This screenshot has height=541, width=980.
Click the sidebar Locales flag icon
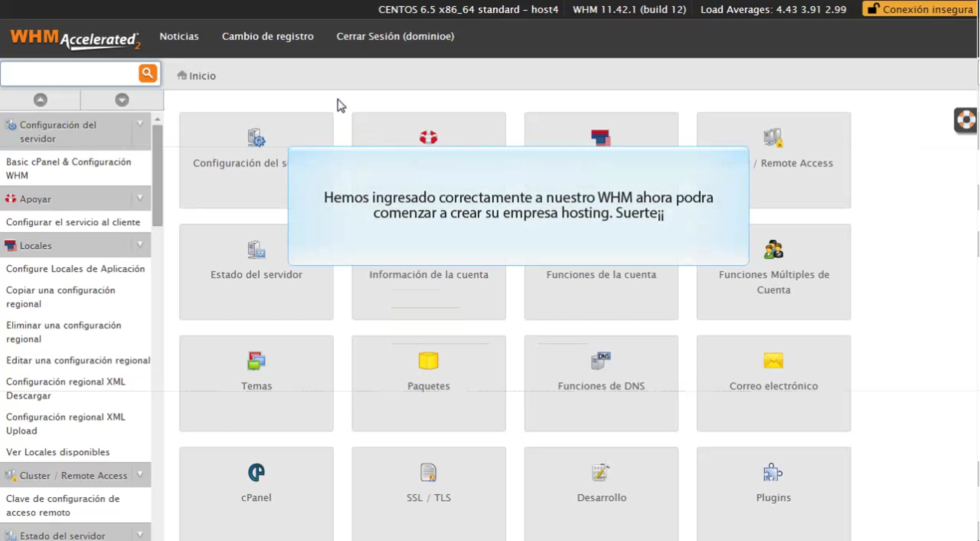[x=10, y=245]
